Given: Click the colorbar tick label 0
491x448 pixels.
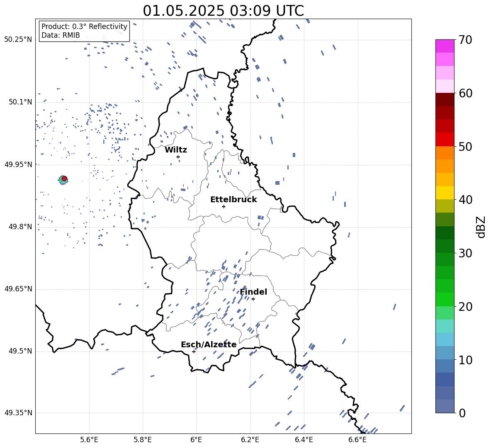Looking at the screenshot, I should (x=462, y=413).
